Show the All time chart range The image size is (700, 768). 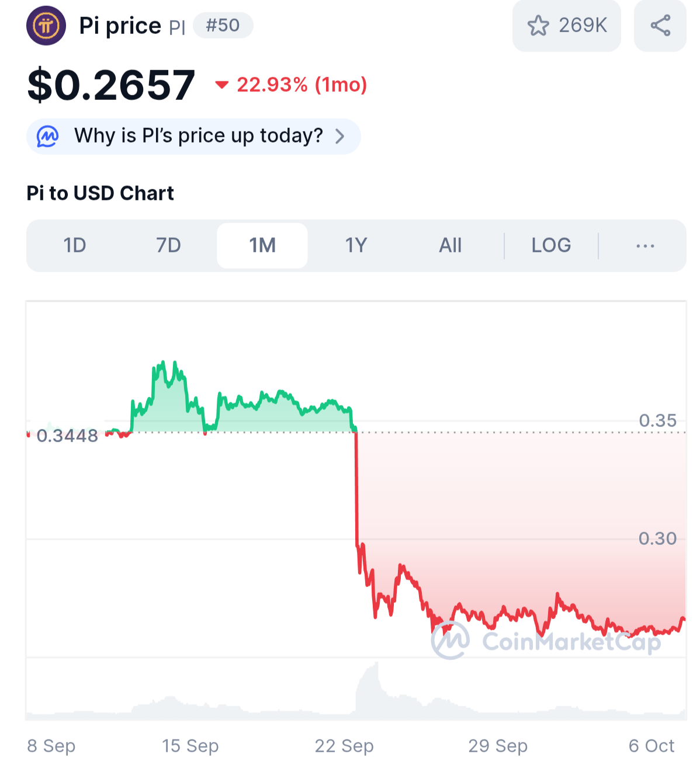(x=450, y=246)
